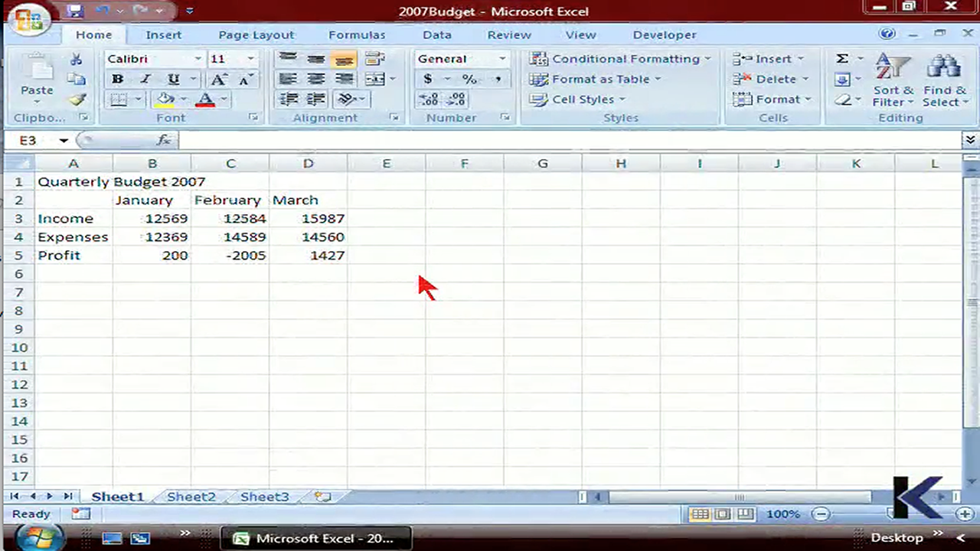Viewport: 980px width, 551px height.
Task: Click the Office Button logo
Action: [28, 19]
